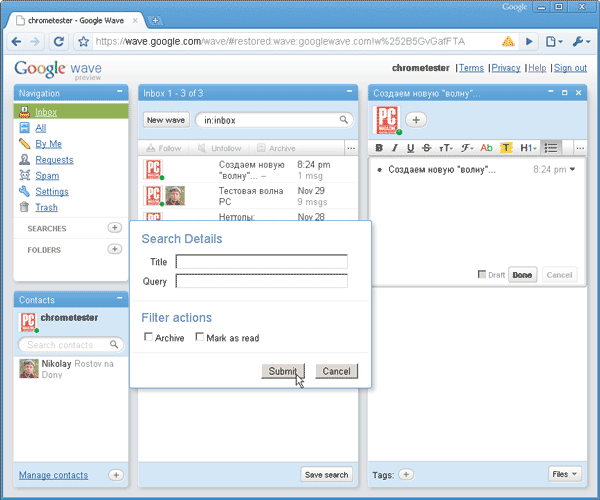Click the New wave button
This screenshot has height=500, width=600.
click(x=166, y=120)
